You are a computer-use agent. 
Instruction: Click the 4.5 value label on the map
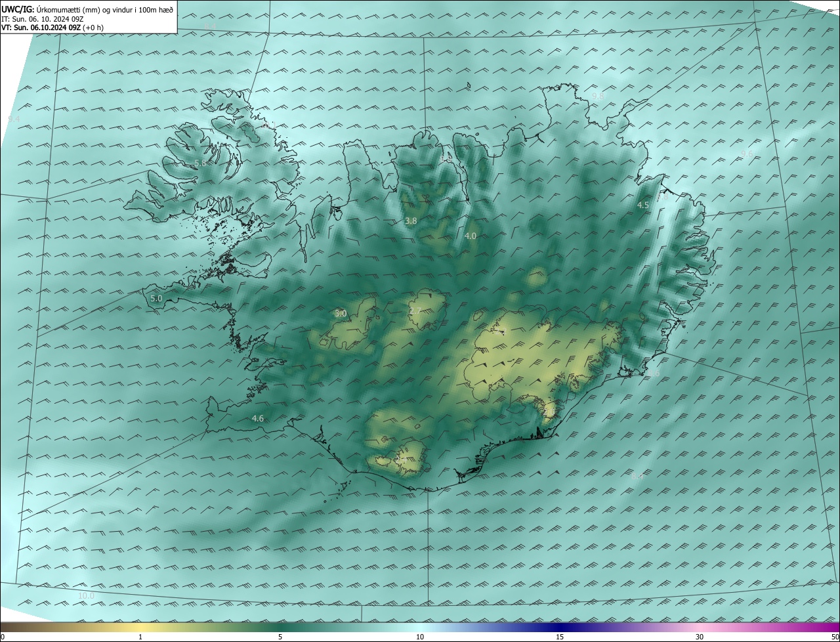coord(643,205)
